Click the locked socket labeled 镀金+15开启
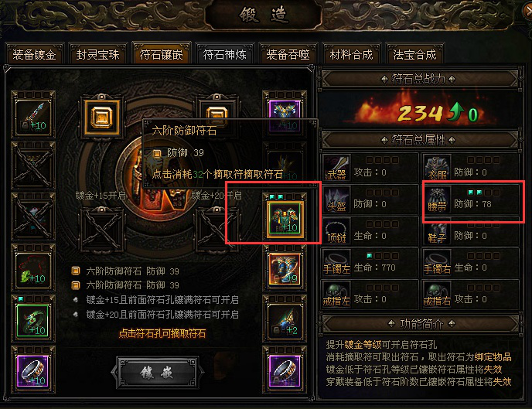 102,230
